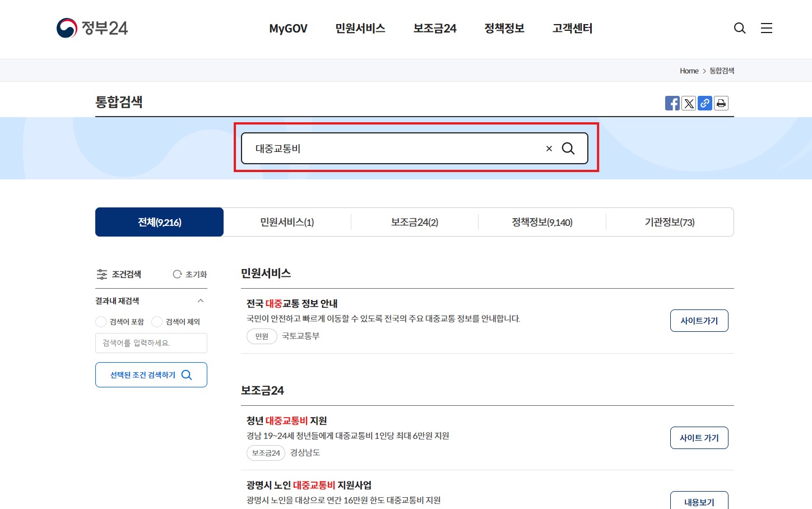Expand the 보조금24 menu in header
812x509 pixels.
tap(434, 28)
